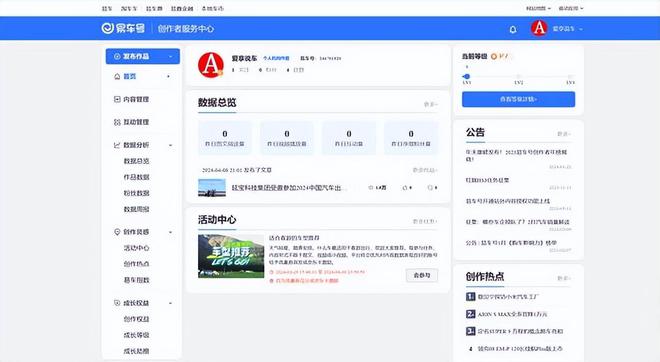This screenshot has width=660, height=362.
Task: Click the plus icon on 发布作品 button
Action: (117, 56)
